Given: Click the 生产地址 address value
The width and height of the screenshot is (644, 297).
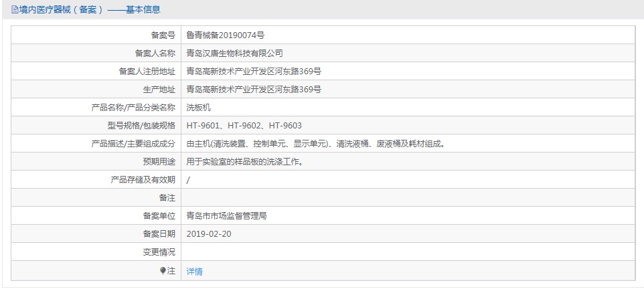Looking at the screenshot, I should (253, 89).
